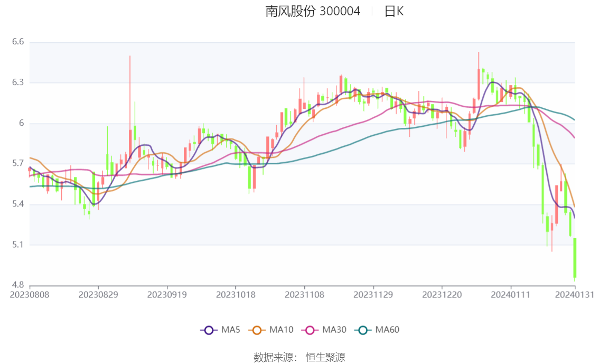Click the 20231018 date axis label
Image resolution: width=599 pixels, height=364 pixels.
point(236,295)
